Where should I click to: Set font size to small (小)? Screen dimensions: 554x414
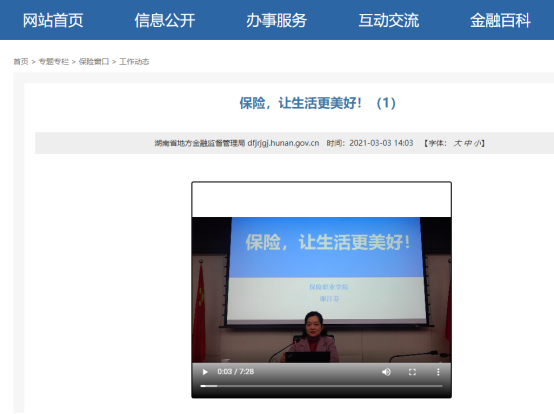478,143
